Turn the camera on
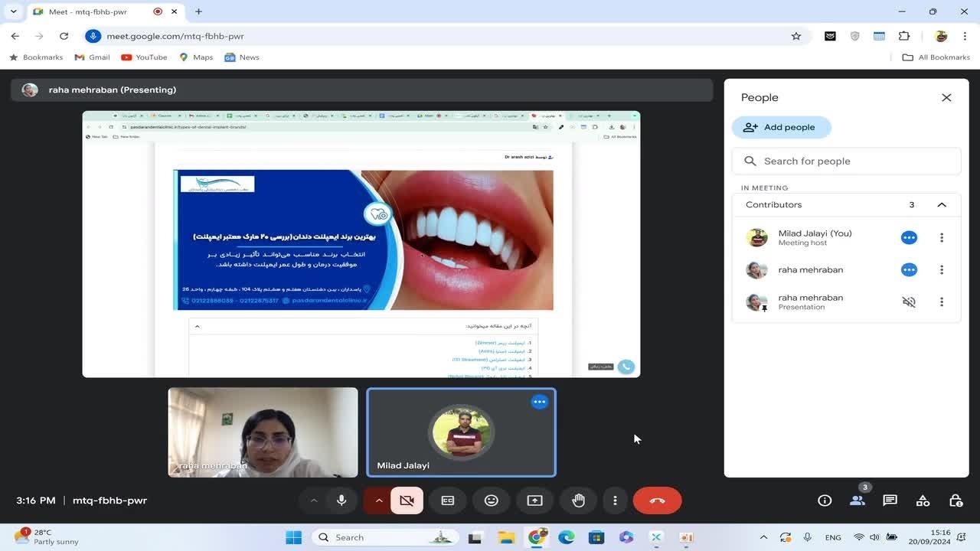 pyautogui.click(x=407, y=500)
